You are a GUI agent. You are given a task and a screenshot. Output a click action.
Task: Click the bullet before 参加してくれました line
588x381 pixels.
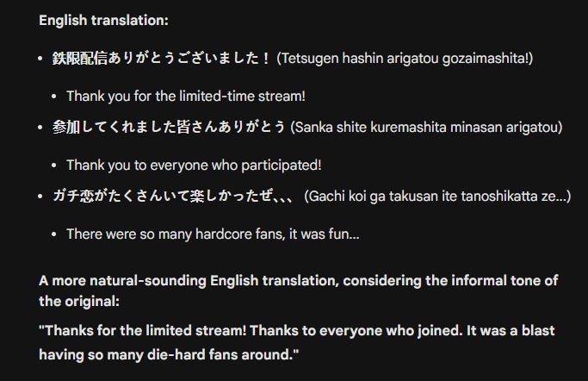coord(40,128)
